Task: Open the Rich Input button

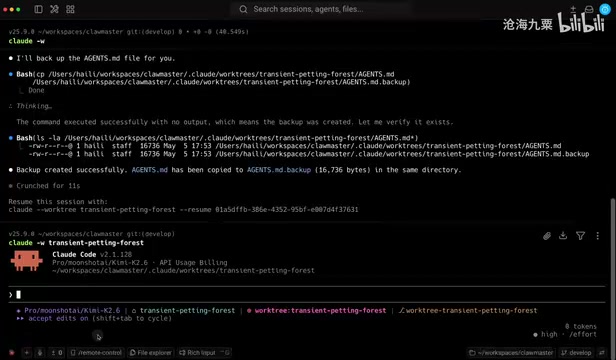Action: pyautogui.click(x=204, y=353)
